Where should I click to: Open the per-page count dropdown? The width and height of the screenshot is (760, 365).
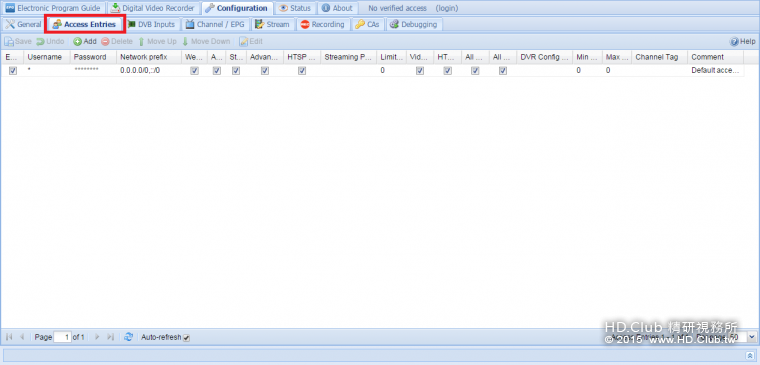pos(752,336)
